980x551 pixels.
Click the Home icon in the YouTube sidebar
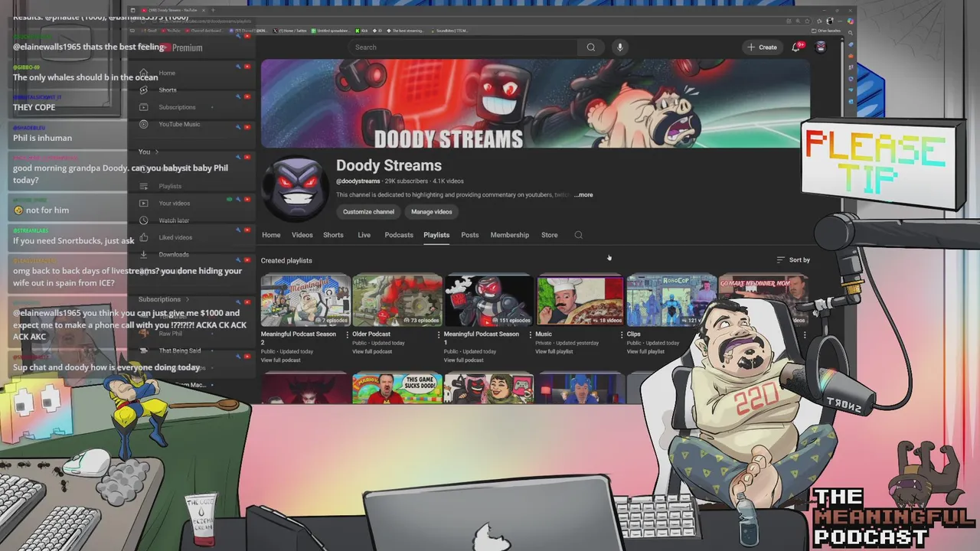(143, 73)
